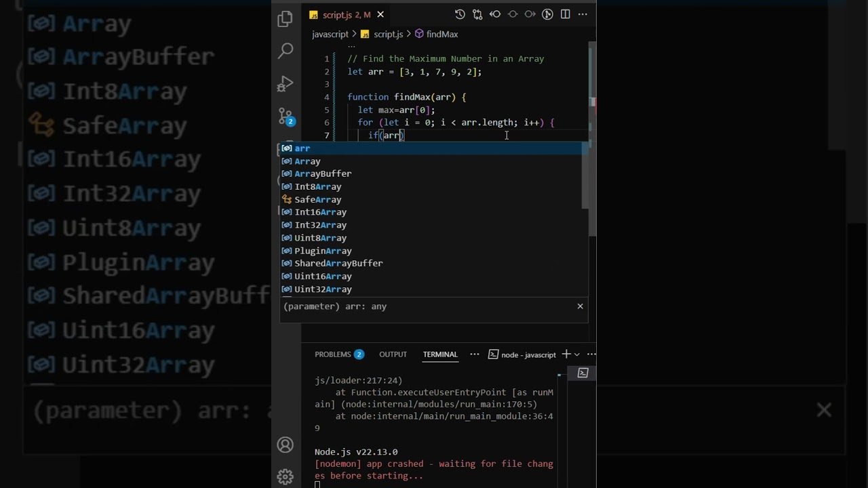The width and height of the screenshot is (868, 488).
Task: Click the suggestion list scrollbar
Action: pyautogui.click(x=585, y=175)
